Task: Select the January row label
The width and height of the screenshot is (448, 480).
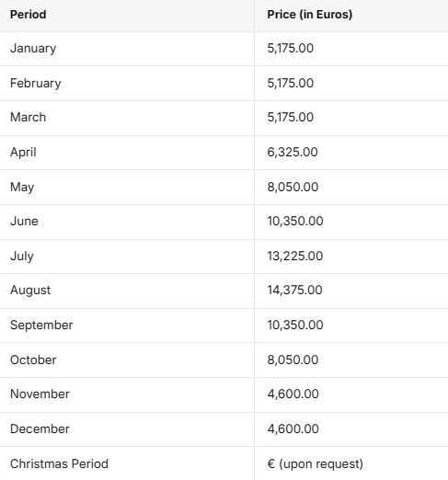Action: pos(33,49)
